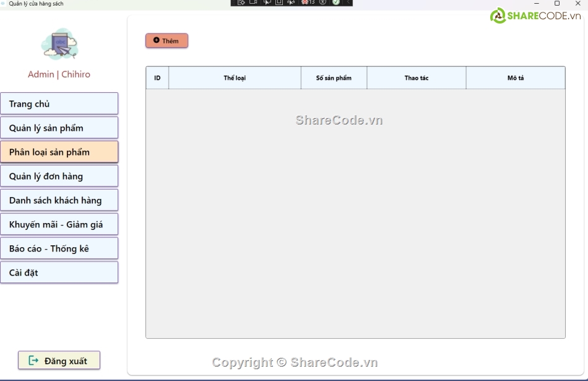
Task: Sort by Số sản phẩm column header
Action: [334, 78]
